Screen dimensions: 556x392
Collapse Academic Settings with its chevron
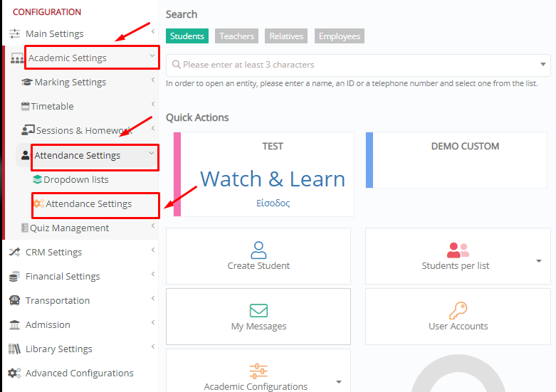click(x=152, y=55)
